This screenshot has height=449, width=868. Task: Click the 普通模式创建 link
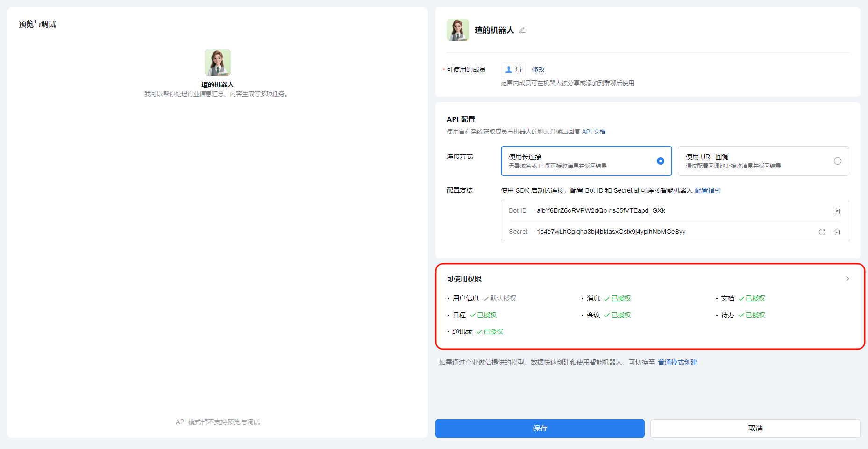pos(677,362)
